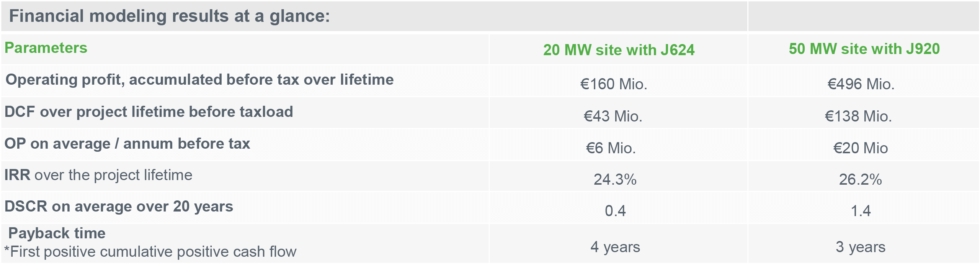Click the '3 years' payback cell
Screen dimensions: 980x264
861,247
